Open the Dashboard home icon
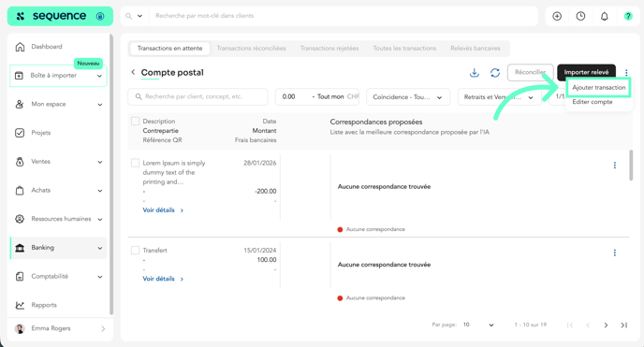Viewport: 644px width, 347px height. click(x=20, y=47)
